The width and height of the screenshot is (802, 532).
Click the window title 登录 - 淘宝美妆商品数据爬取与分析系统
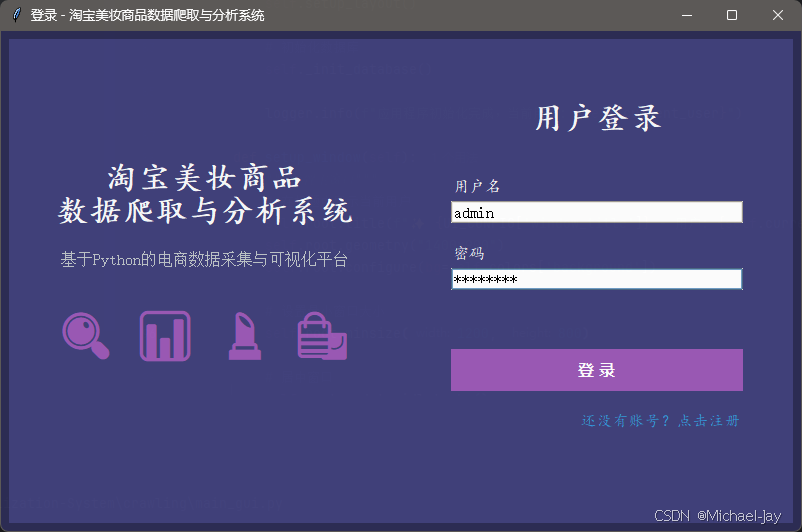tap(147, 15)
